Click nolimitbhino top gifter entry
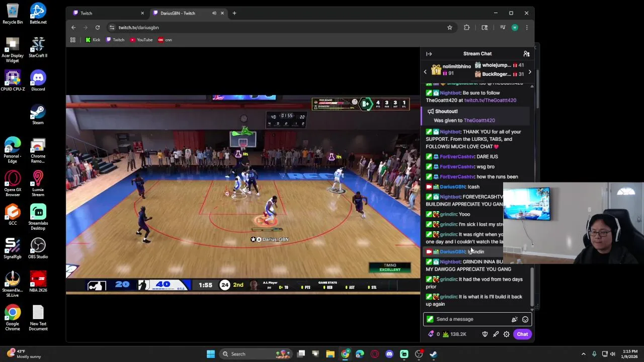Viewport: 644px width, 362px height. [451, 70]
